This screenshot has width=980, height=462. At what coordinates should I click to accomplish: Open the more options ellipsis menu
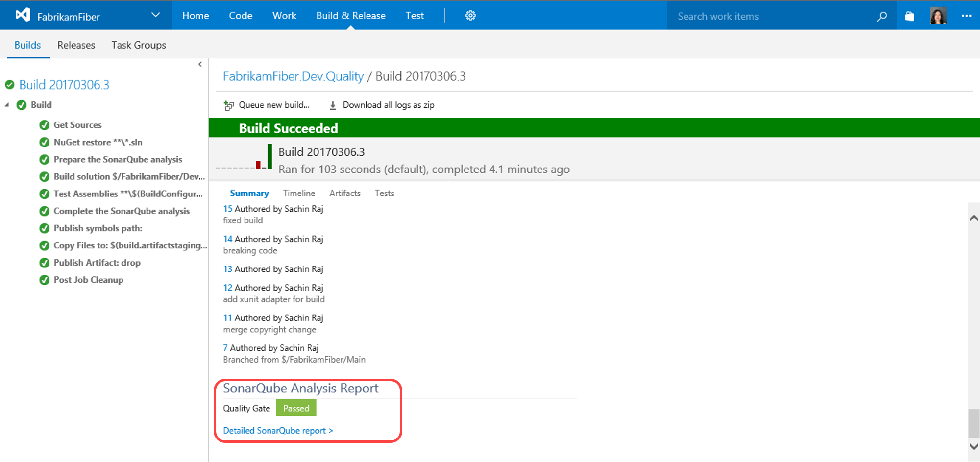click(x=966, y=16)
